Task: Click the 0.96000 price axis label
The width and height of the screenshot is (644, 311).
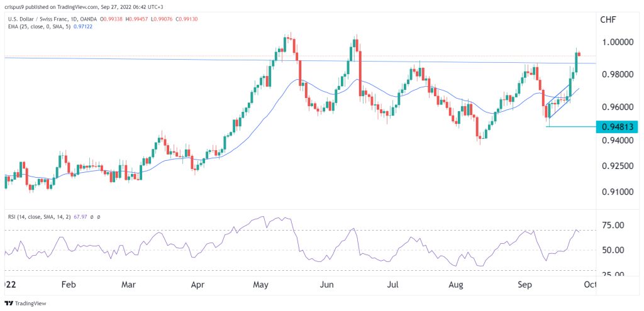Action: 619,107
